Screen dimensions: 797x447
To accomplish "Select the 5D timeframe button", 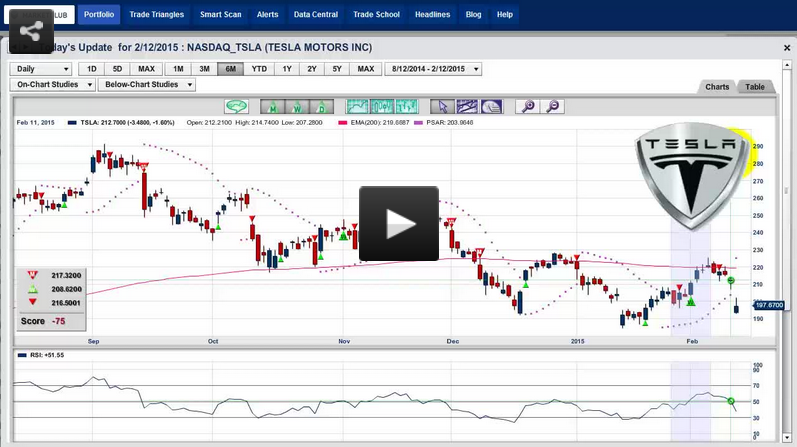I will point(117,69).
